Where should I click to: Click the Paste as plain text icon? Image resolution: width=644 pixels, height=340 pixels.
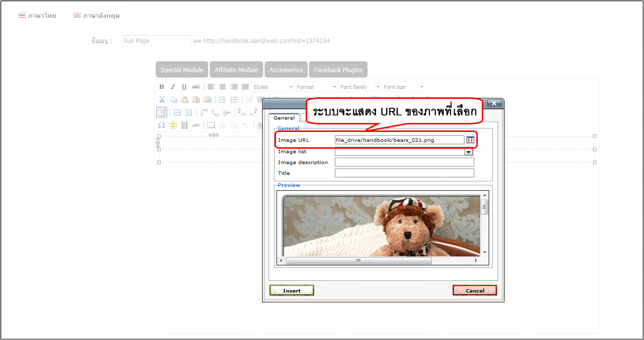196,100
